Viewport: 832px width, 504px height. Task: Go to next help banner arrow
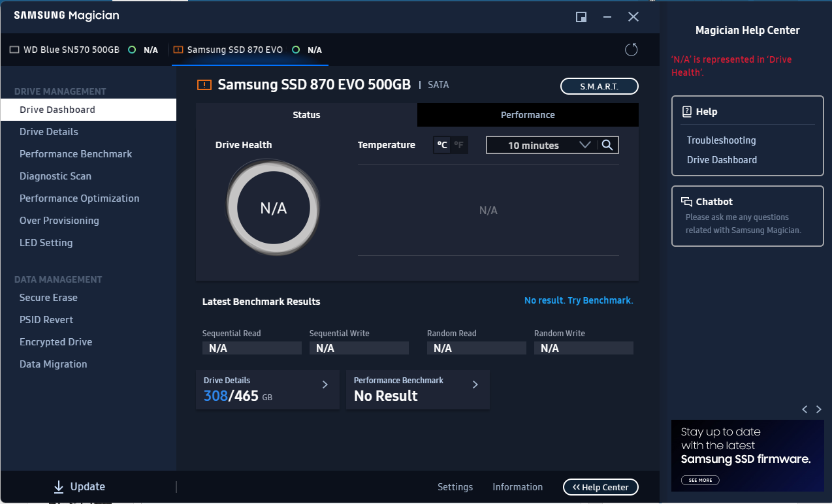click(819, 409)
